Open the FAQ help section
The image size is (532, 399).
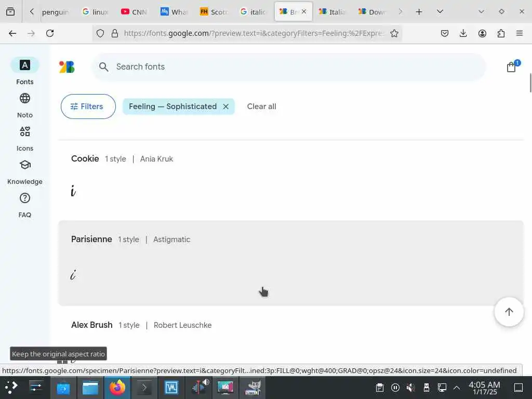point(25,205)
